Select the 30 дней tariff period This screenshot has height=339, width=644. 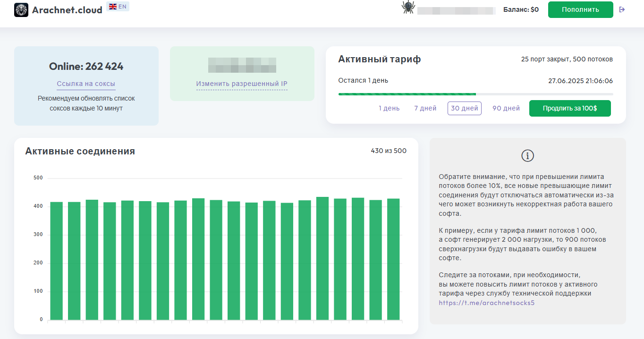pyautogui.click(x=465, y=108)
